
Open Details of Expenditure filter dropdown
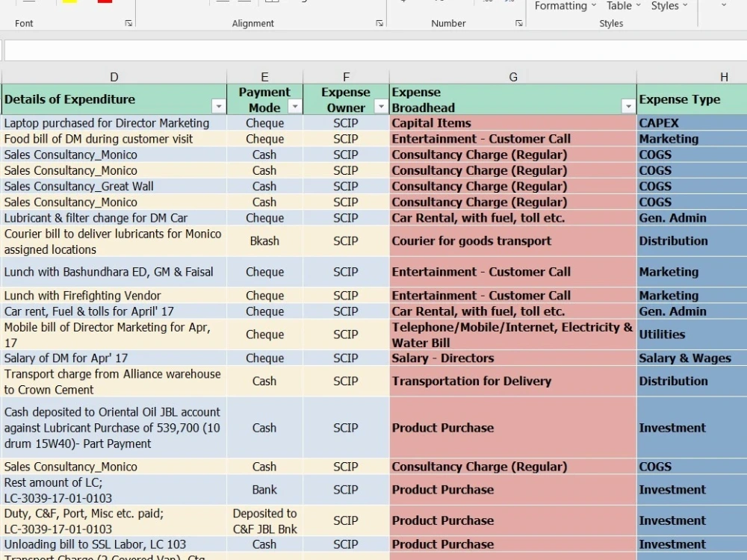click(x=219, y=107)
